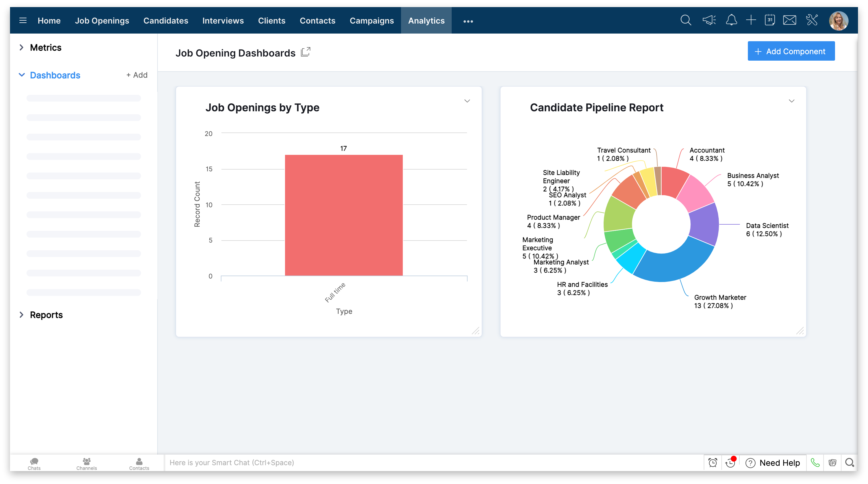Open Candidate Pipeline Report options dropdown
This screenshot has height=484, width=868.
click(x=791, y=101)
